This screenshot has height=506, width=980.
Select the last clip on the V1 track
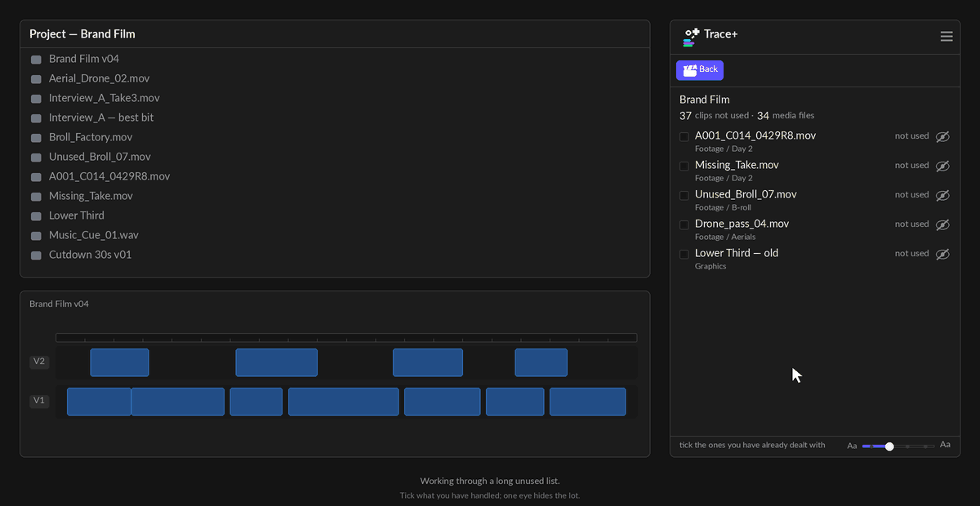pyautogui.click(x=587, y=402)
